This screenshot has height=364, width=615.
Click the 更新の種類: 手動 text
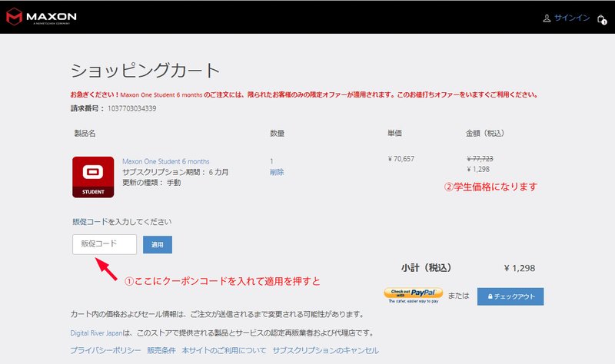151,183
